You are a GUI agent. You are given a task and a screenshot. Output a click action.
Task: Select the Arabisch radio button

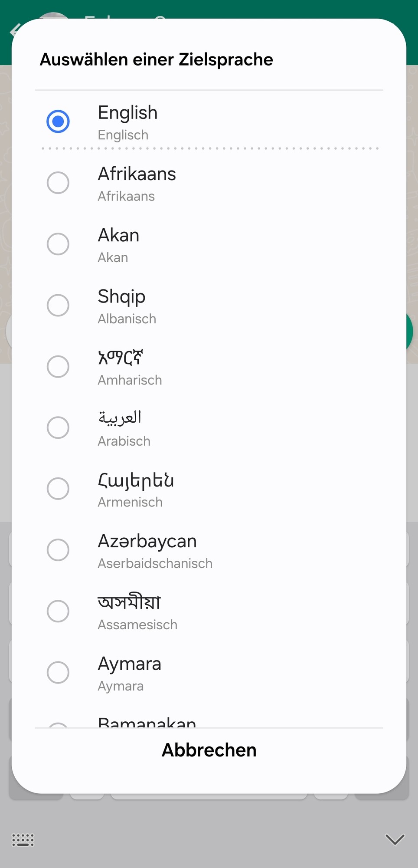pos(58,427)
